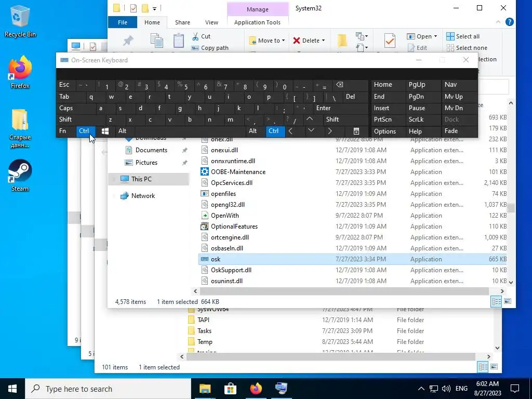Click the Pin to Quick access icon
This screenshot has height=399, width=532.
tap(128, 41)
